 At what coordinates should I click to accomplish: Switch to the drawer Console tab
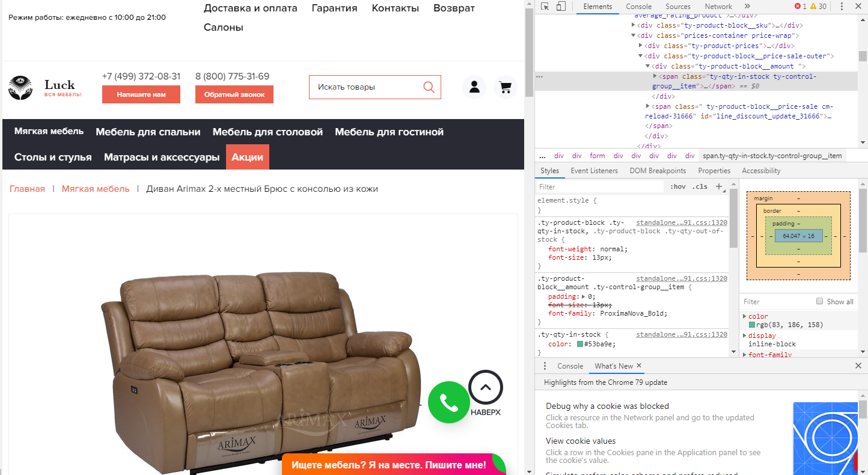pos(570,366)
